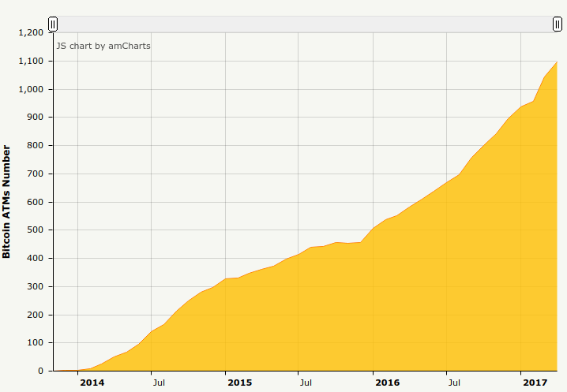Click the 300 y-axis label
The image size is (567, 392).
tap(36, 286)
